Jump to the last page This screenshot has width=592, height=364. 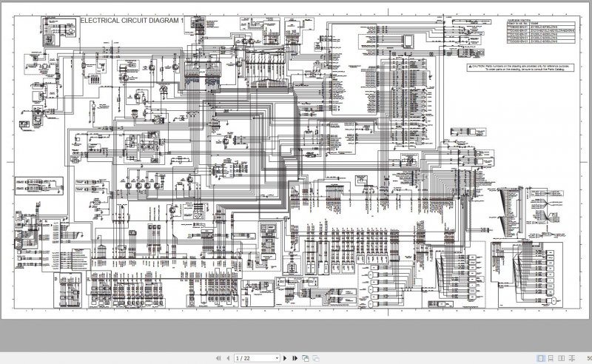pos(295,358)
